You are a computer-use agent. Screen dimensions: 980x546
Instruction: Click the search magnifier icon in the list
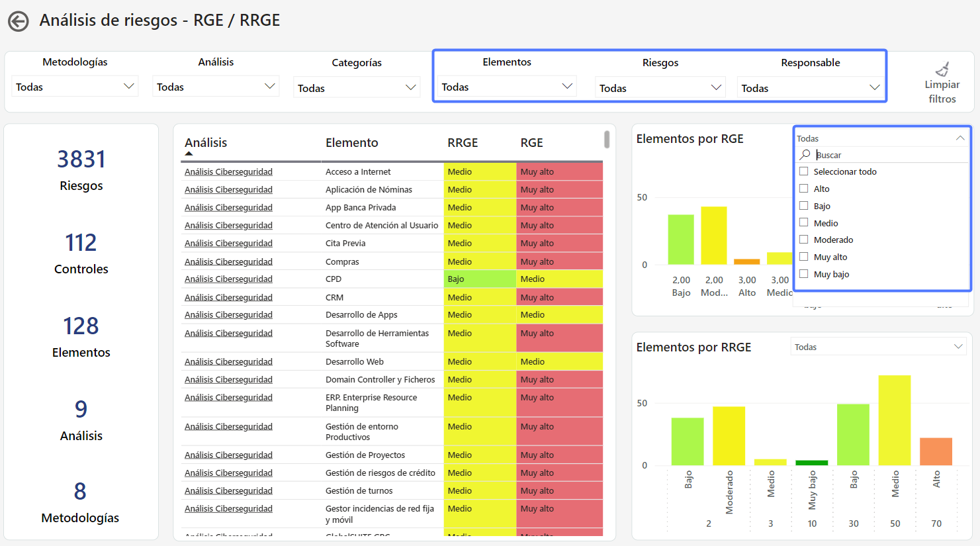pos(805,155)
